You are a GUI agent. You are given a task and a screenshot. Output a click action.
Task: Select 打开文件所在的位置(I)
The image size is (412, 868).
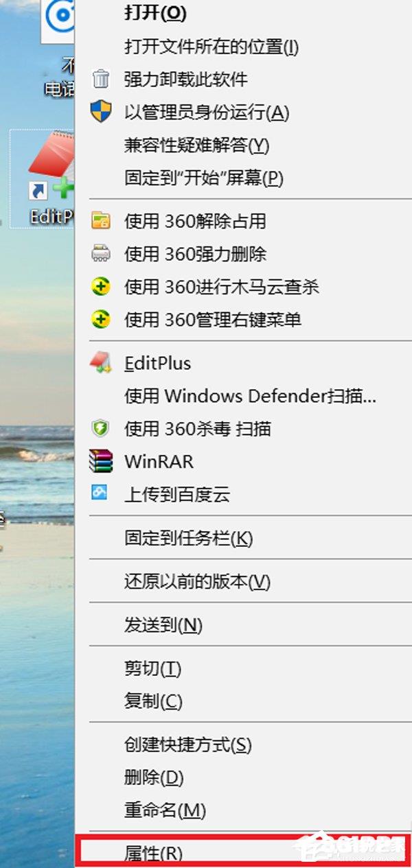point(211,47)
